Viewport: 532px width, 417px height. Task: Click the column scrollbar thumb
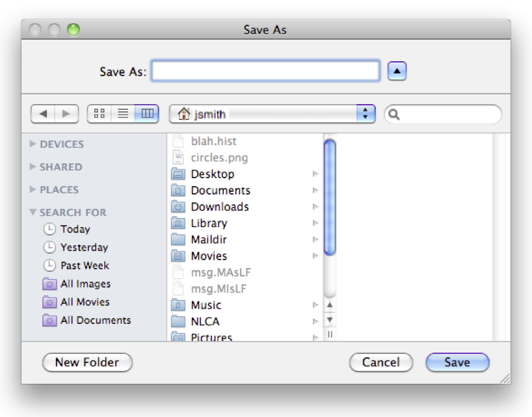pos(330,197)
